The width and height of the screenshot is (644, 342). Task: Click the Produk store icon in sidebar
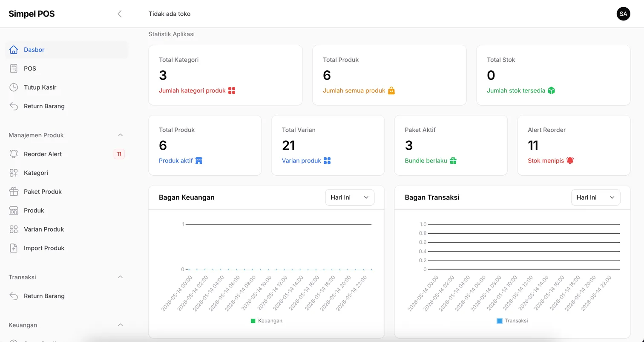pyautogui.click(x=14, y=210)
